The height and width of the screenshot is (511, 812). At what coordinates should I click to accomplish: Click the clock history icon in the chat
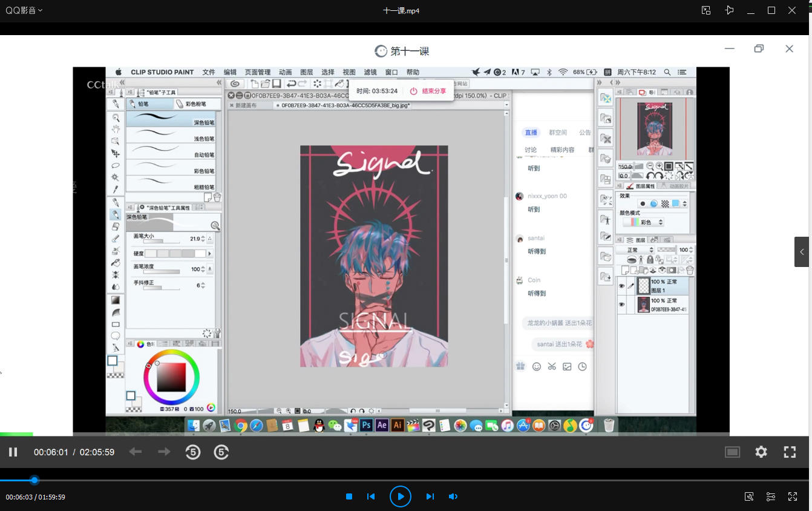[582, 366]
